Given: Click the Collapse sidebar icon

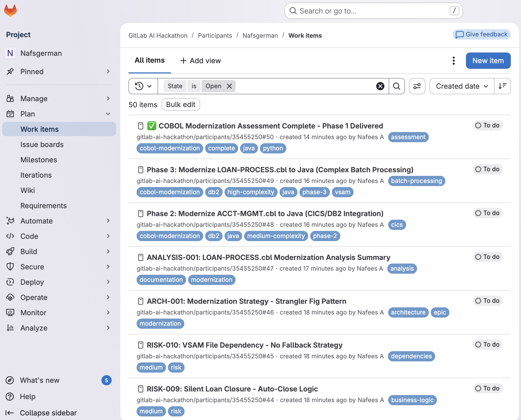Looking at the screenshot, I should point(9,413).
